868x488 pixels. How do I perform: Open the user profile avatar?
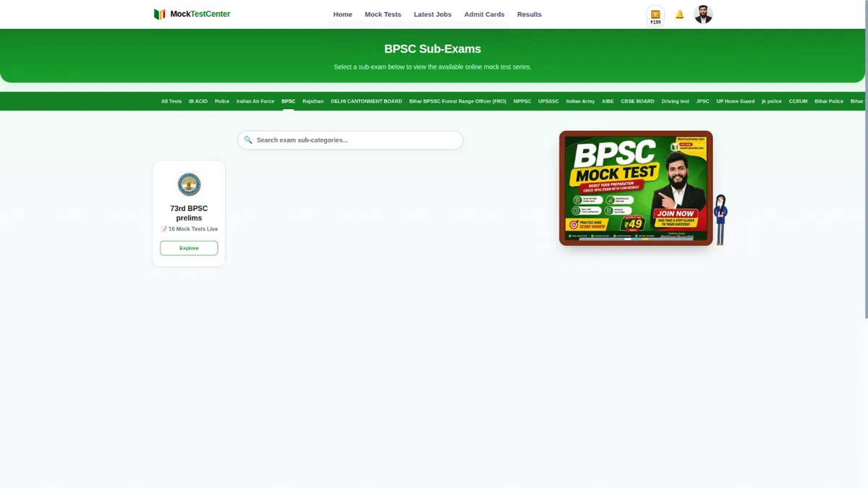(x=703, y=14)
